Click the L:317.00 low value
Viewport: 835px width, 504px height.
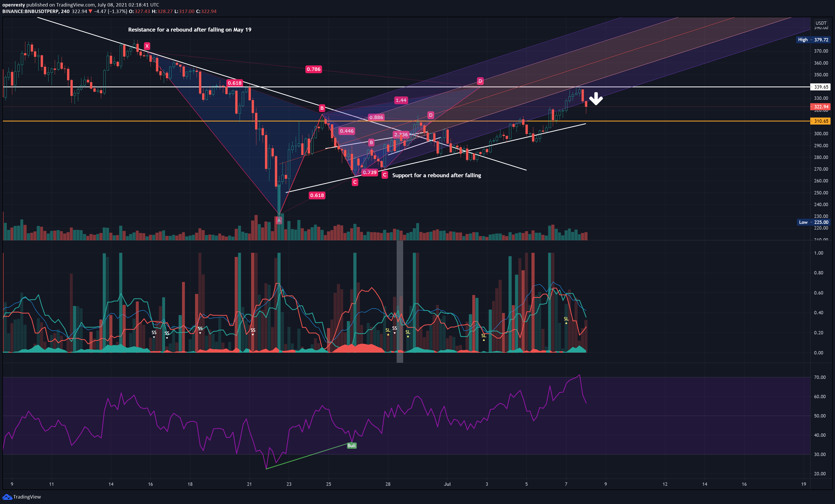pyautogui.click(x=184, y=11)
